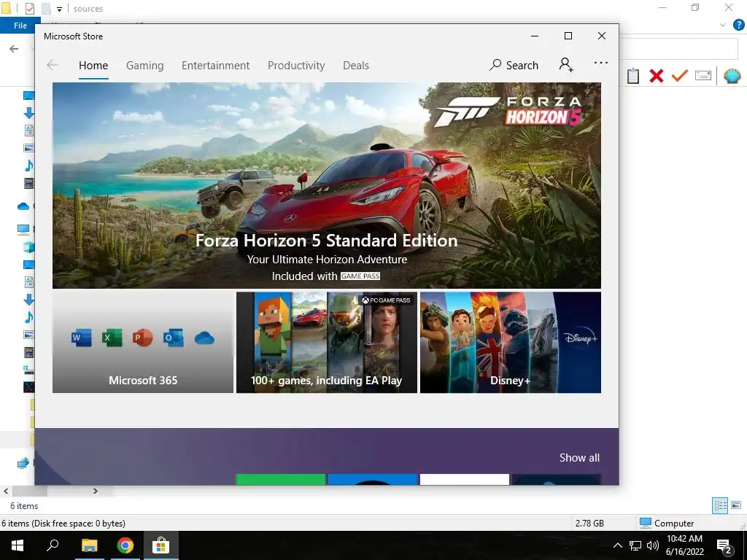Viewport: 747px width, 560px height.
Task: Select the This PC monitor icon in sidebar
Action: pyautogui.click(x=23, y=230)
